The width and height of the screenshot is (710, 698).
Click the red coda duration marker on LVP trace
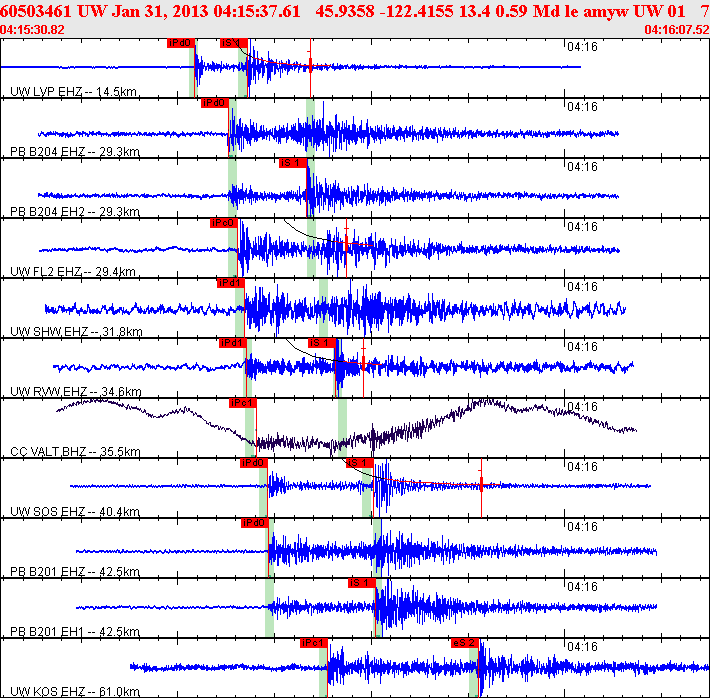310,64
